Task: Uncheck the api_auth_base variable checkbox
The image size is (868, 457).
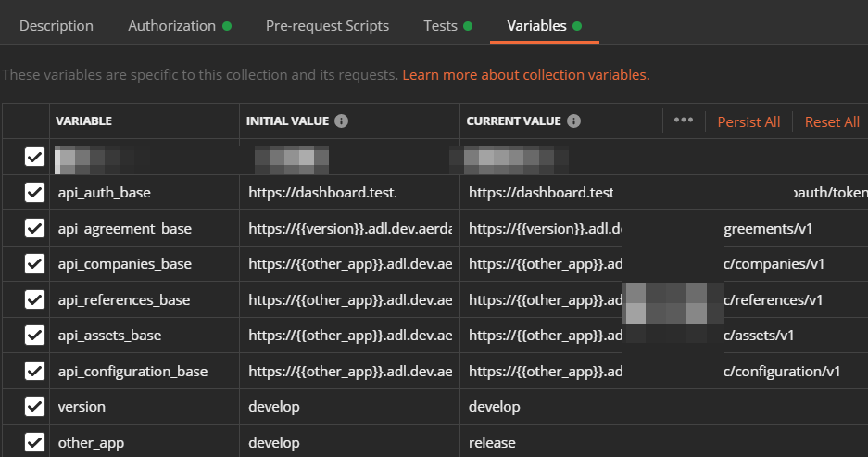Action: 34,193
